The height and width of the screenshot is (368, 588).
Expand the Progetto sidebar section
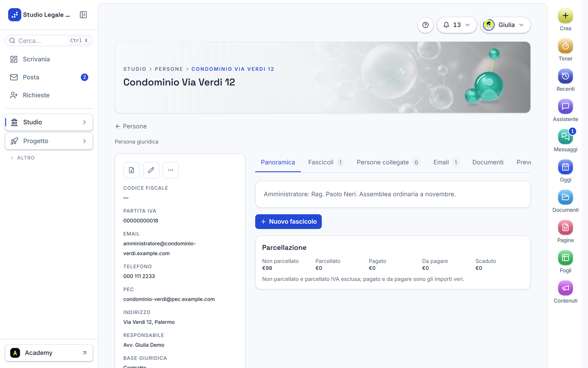coord(49,141)
